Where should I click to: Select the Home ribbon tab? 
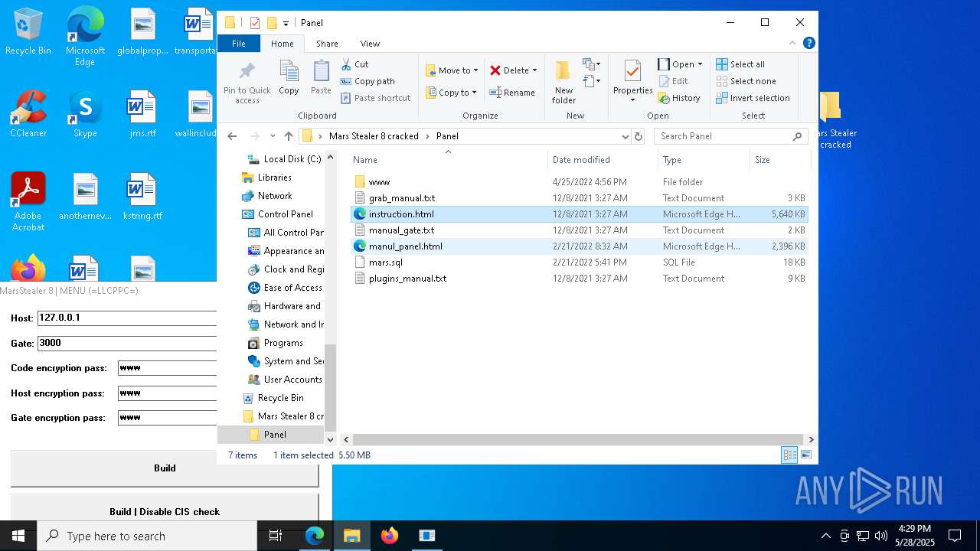coord(283,44)
